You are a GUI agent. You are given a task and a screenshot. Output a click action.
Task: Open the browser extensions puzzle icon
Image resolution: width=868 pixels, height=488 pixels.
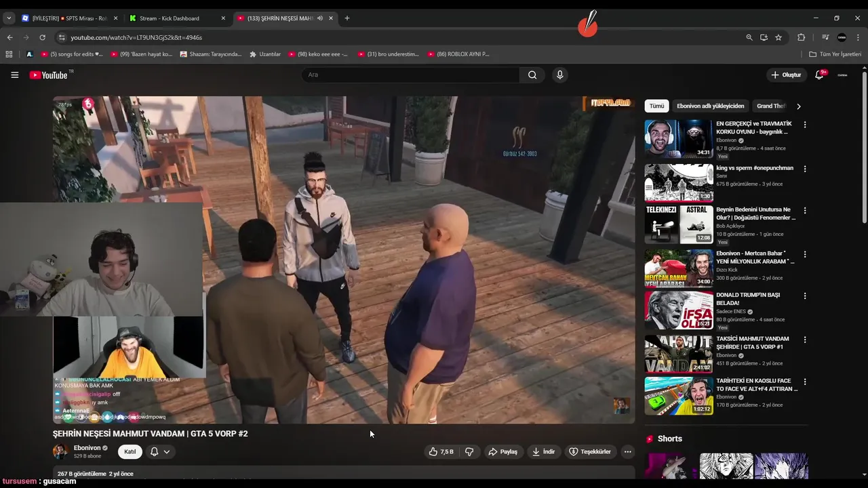click(801, 37)
